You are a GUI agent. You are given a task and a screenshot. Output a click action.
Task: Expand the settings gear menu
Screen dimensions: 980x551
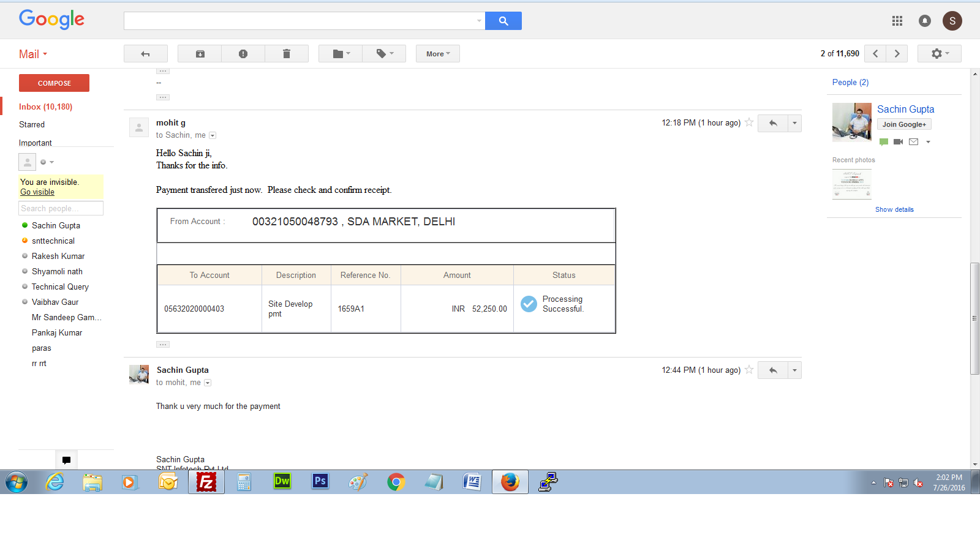point(939,54)
